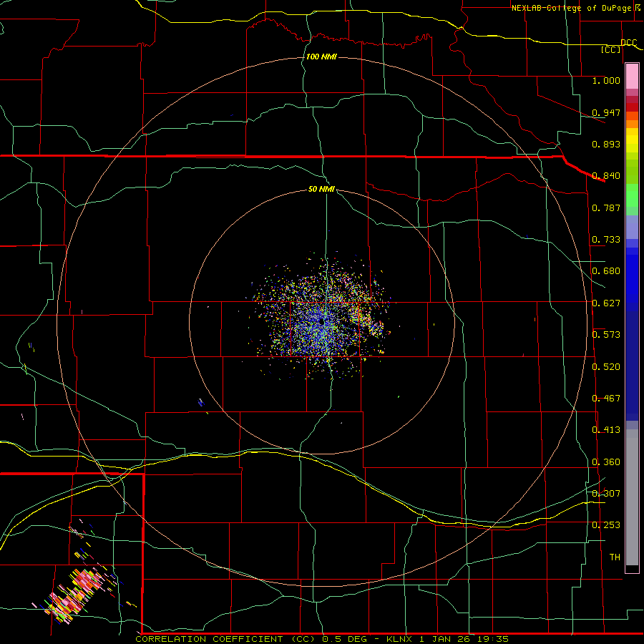Screen dimensions: 644x644
Task: Click the 0.467 scale label
Action: point(606,399)
